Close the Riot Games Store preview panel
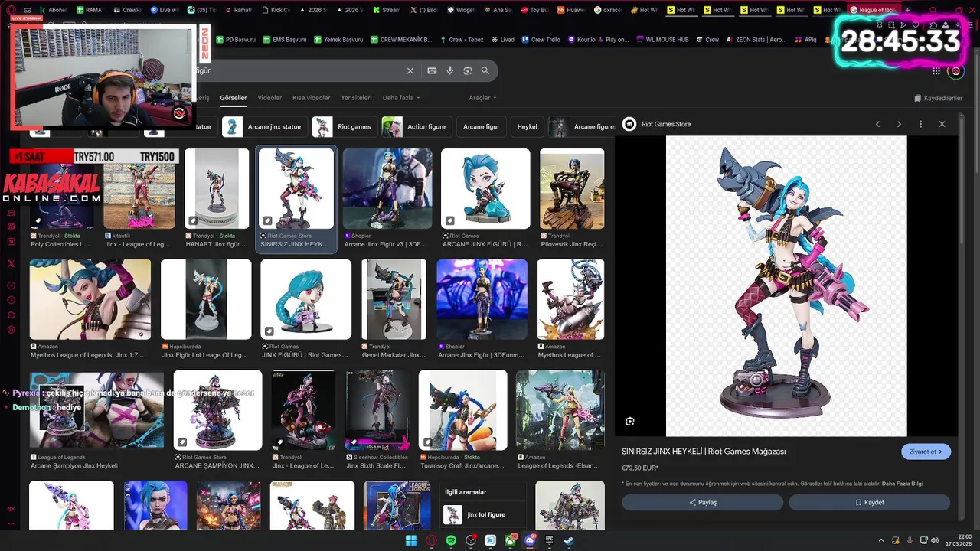This screenshot has width=980, height=551. pos(942,124)
